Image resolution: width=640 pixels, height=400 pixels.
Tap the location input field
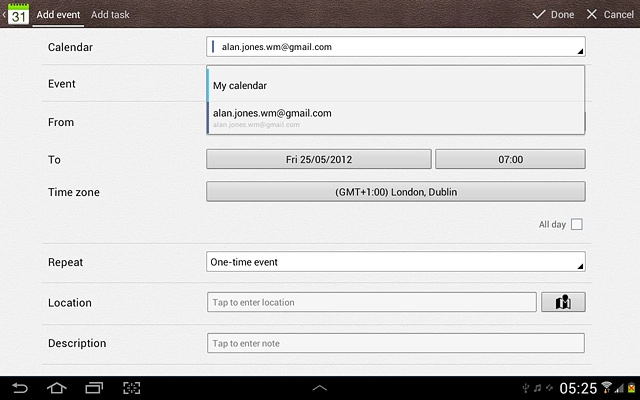(x=372, y=302)
